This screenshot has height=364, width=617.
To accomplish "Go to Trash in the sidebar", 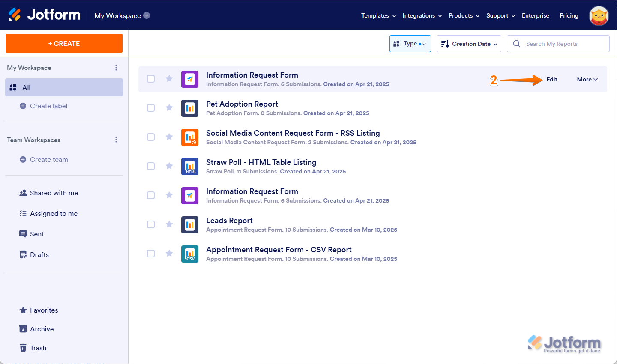I will pyautogui.click(x=38, y=348).
